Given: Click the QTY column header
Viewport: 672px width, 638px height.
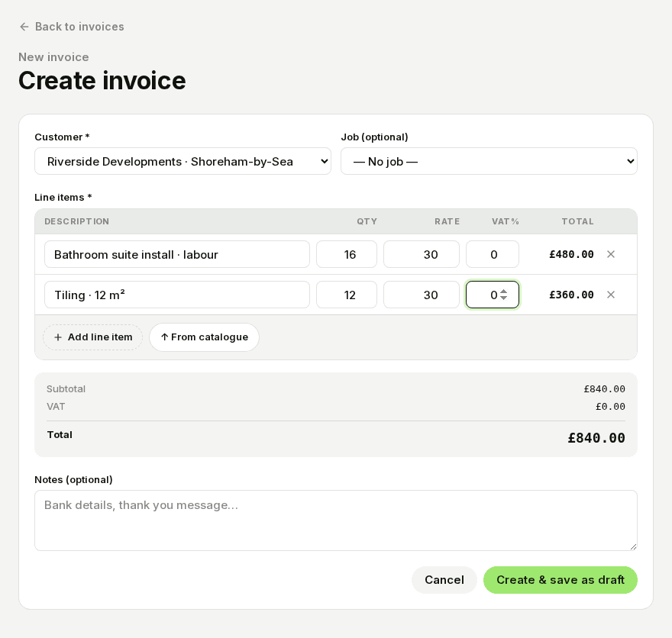Looking at the screenshot, I should pos(367,221).
